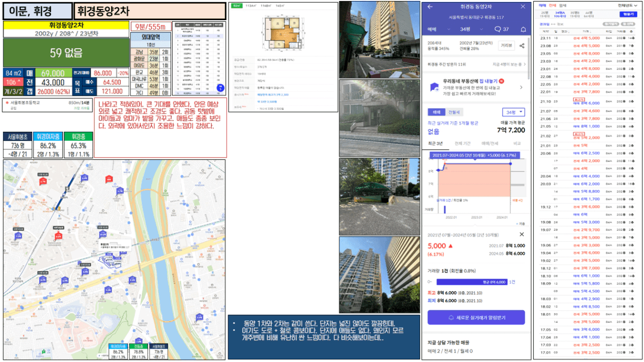Click the 평균 8억 6,000 volume bar

471,282
